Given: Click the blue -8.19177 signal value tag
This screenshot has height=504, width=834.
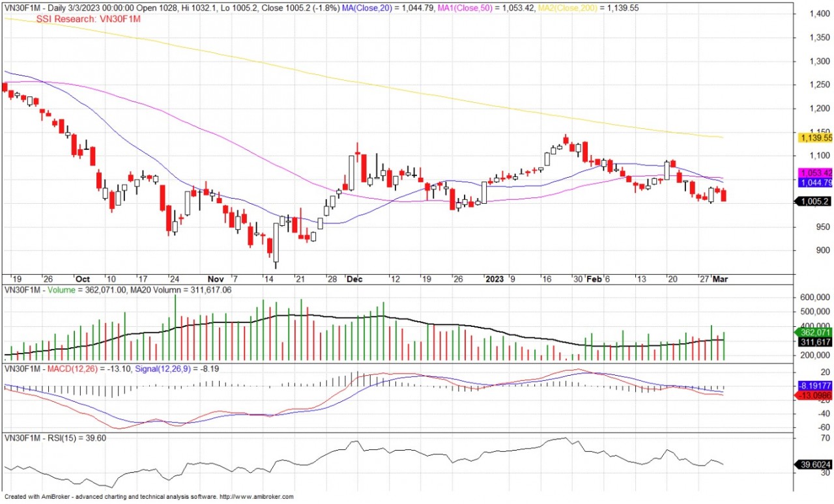Looking at the screenshot, I should (x=814, y=385).
